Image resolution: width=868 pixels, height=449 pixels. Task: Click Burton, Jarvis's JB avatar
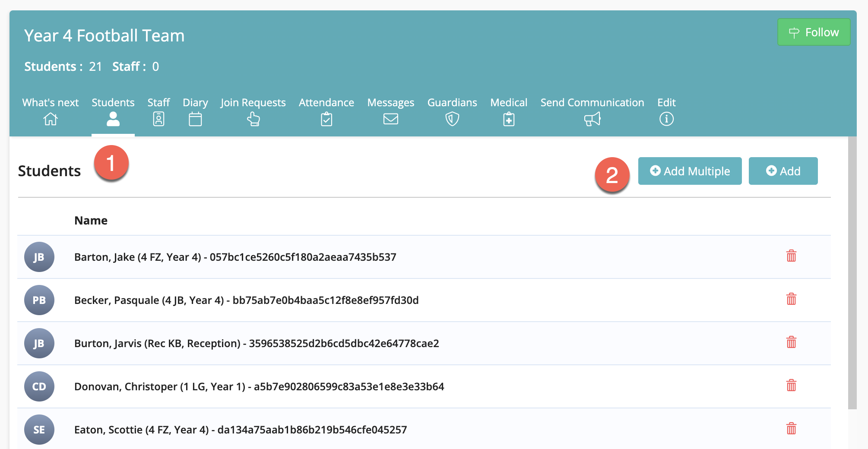[x=39, y=343]
